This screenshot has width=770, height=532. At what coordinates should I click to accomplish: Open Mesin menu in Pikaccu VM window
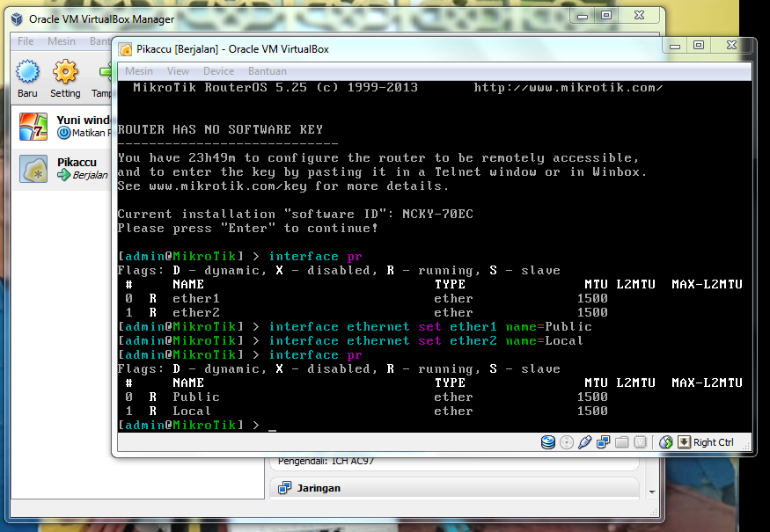(138, 71)
